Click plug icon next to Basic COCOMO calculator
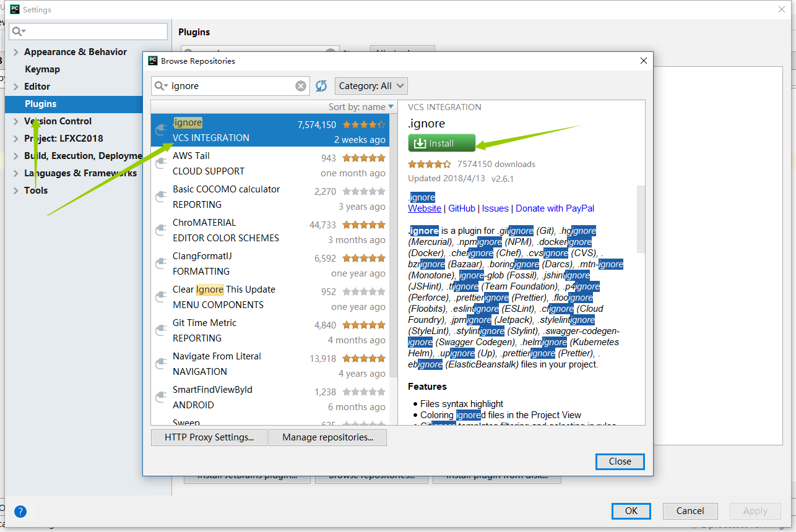Viewport: 796px width, 532px height. (x=161, y=197)
